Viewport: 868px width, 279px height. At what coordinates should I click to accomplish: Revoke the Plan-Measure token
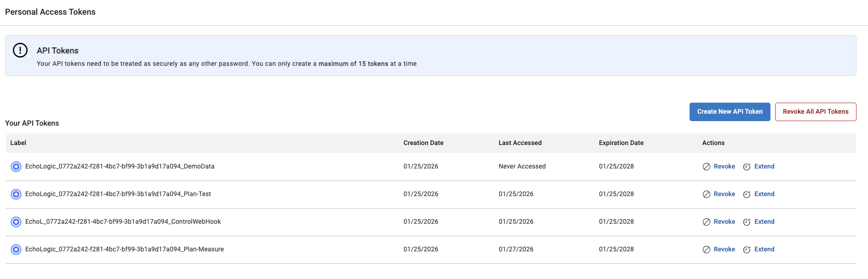[x=724, y=250]
